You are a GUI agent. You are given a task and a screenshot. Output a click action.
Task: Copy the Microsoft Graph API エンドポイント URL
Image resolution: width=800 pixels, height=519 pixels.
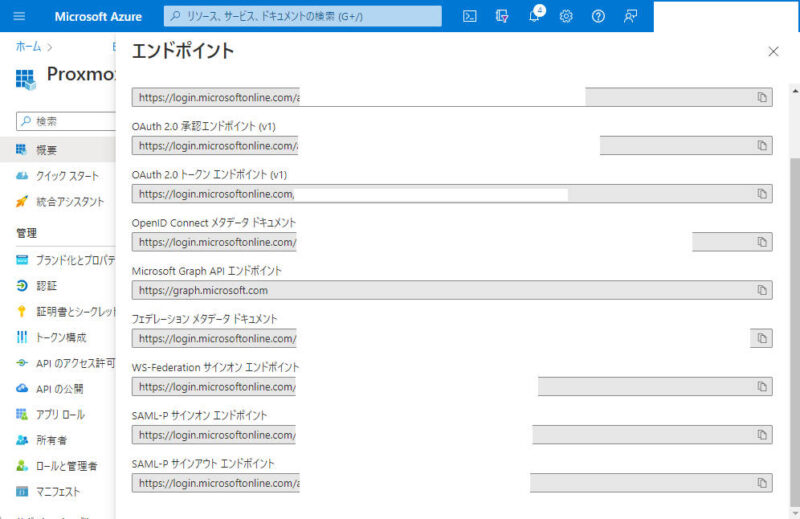[762, 290]
